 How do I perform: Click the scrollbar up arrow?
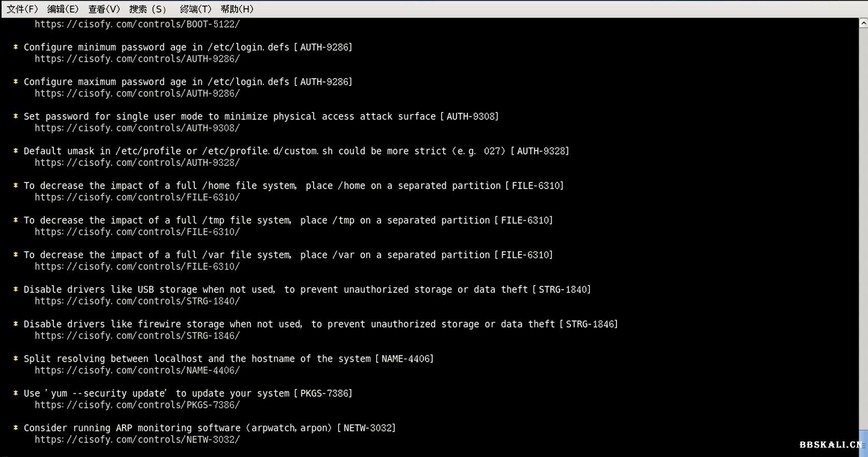click(x=863, y=23)
